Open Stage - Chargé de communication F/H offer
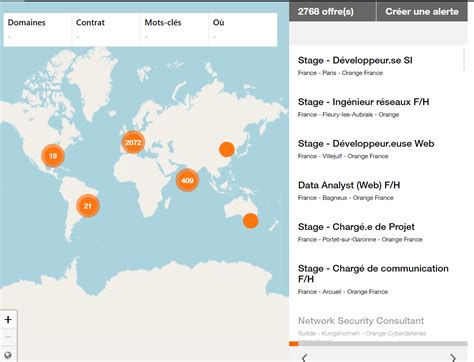474x362 pixels. 373,273
